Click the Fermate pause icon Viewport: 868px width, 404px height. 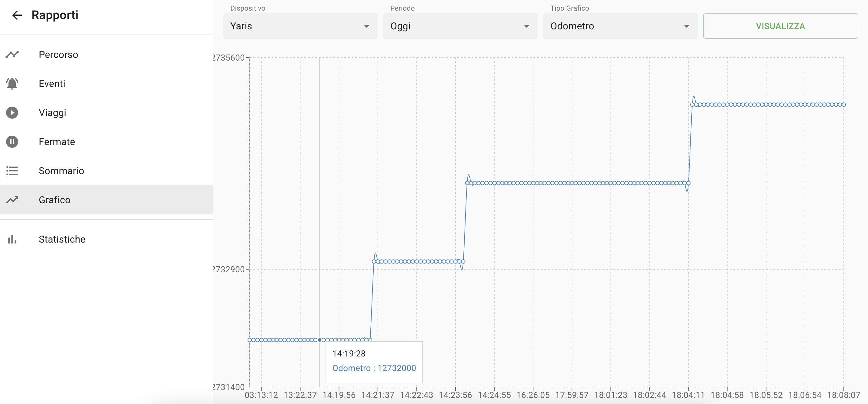point(12,141)
